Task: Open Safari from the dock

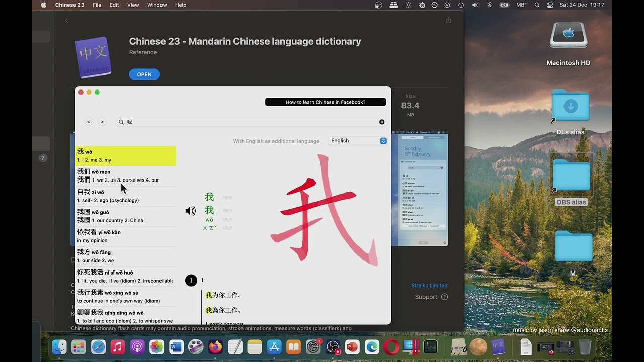Action: click(98, 347)
